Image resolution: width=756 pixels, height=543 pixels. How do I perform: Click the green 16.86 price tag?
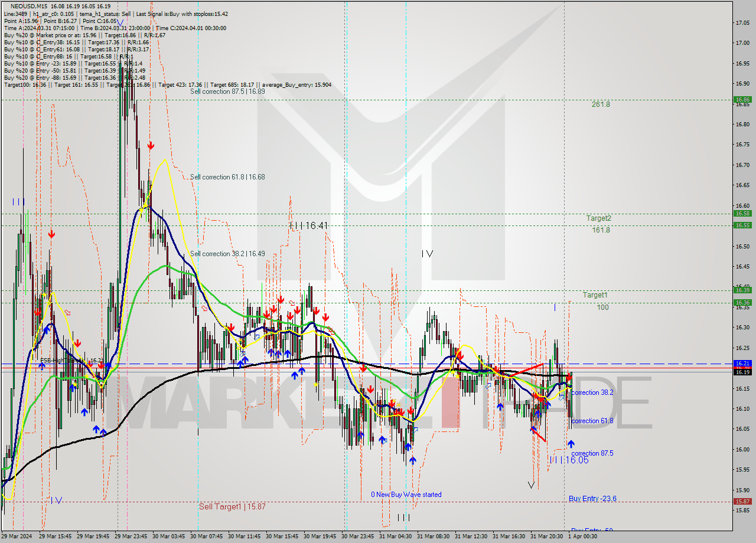742,100
